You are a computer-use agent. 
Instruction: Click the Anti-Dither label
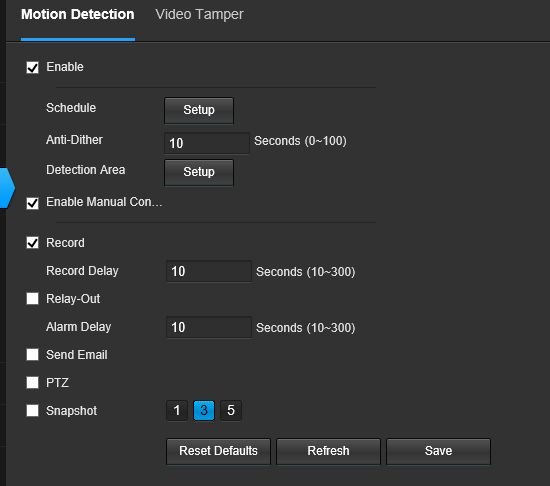click(74, 140)
